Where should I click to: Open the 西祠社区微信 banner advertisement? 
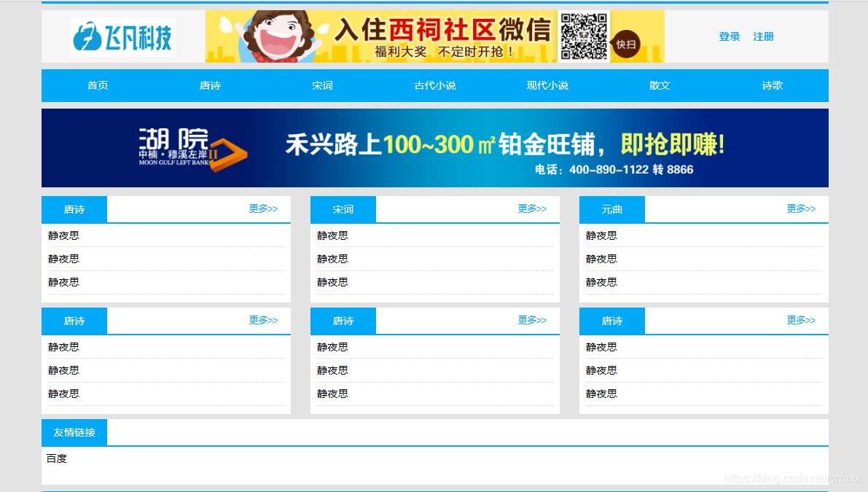pyautogui.click(x=434, y=36)
